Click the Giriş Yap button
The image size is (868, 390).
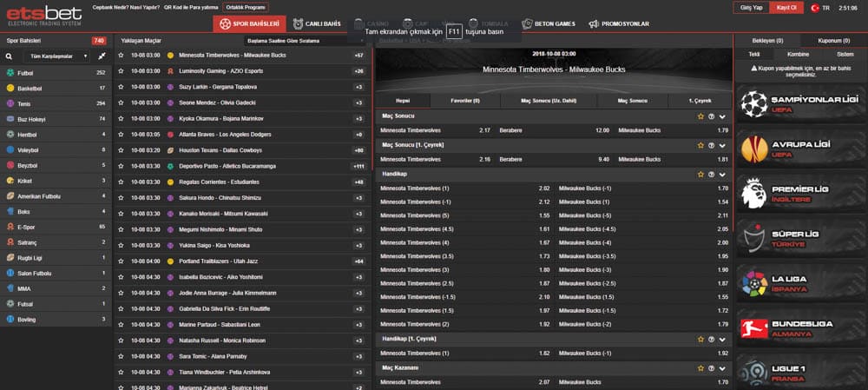[751, 8]
